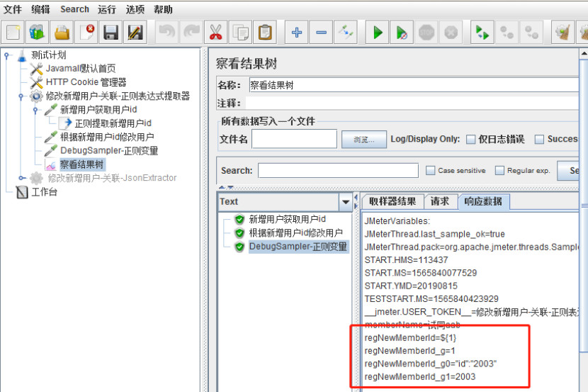
Task: Open the Search menu
Action: (74, 9)
